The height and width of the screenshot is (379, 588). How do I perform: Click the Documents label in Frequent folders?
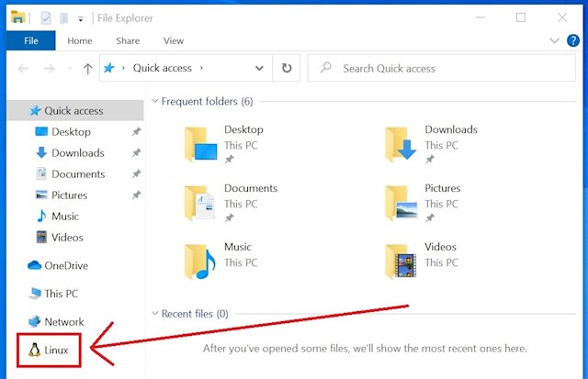251,188
